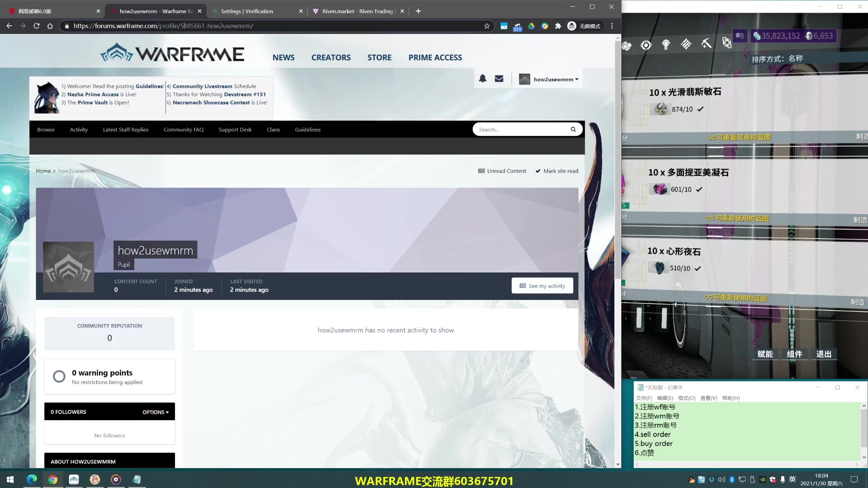Open Necramech Showcase Contest link
This screenshot has width=868, height=488.
(x=211, y=103)
